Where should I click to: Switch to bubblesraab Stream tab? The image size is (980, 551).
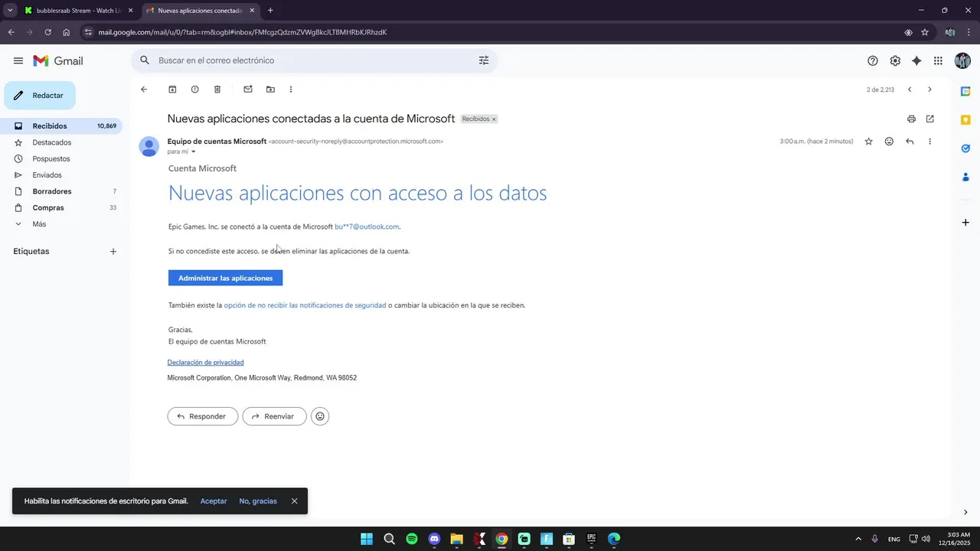(x=78, y=11)
